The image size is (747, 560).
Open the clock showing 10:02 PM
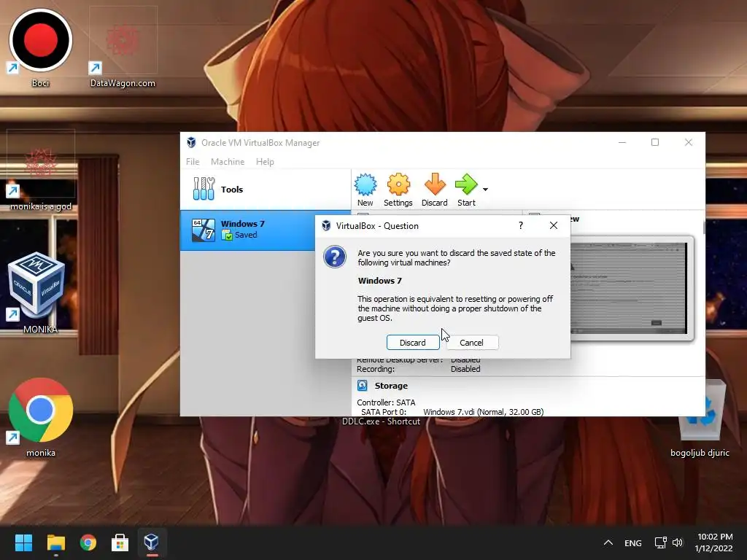(713, 542)
